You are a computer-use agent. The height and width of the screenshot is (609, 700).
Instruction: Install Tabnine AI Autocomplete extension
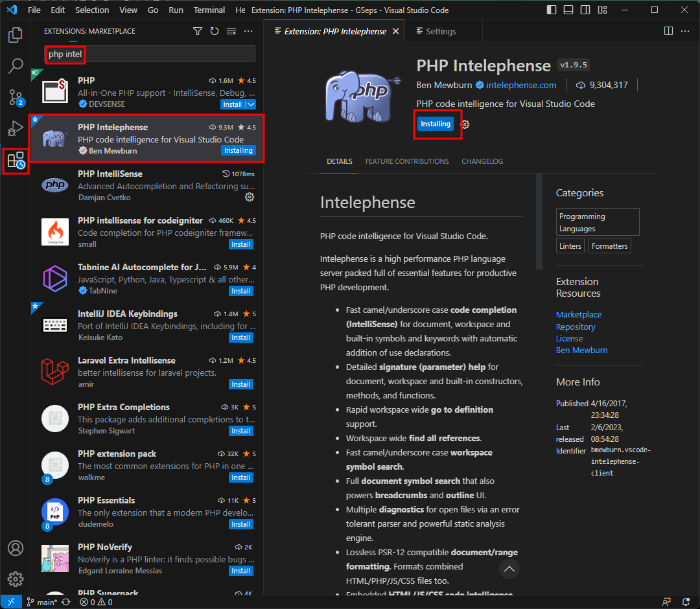[x=241, y=291]
